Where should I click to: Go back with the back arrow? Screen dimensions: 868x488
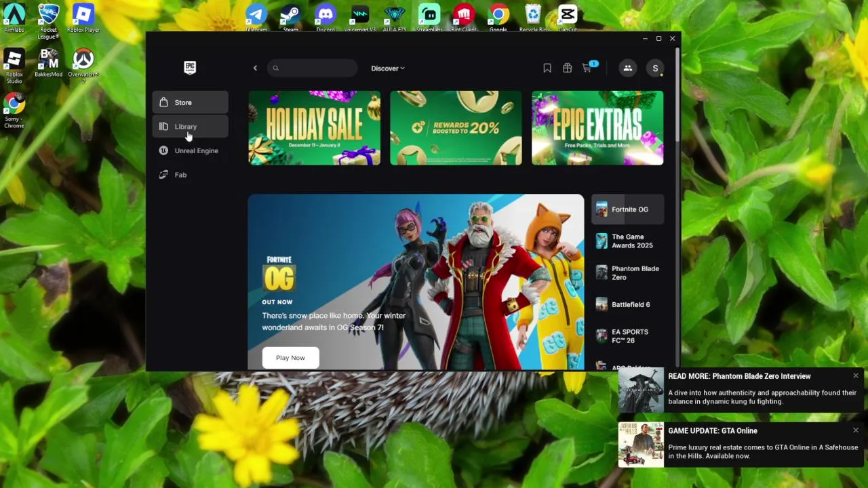(x=255, y=68)
